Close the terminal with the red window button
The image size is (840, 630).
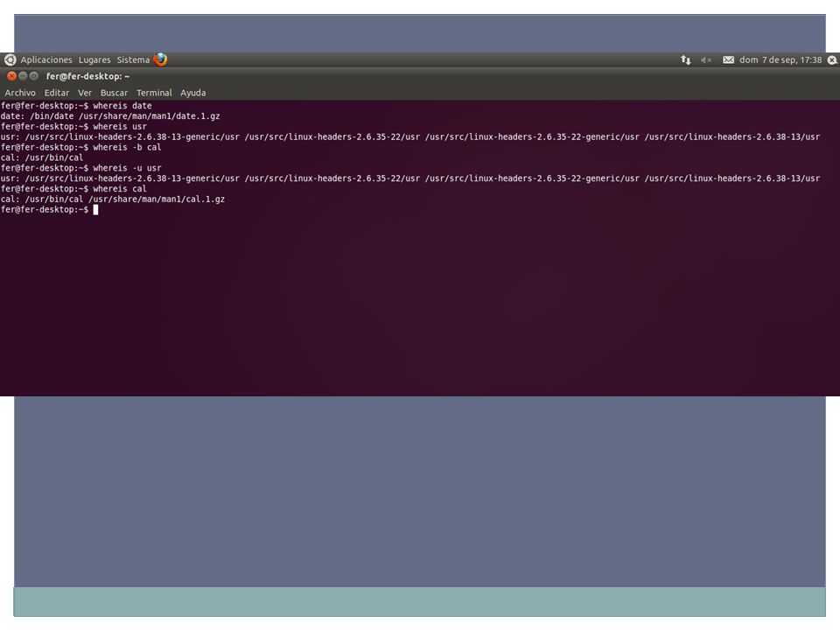[x=11, y=76]
